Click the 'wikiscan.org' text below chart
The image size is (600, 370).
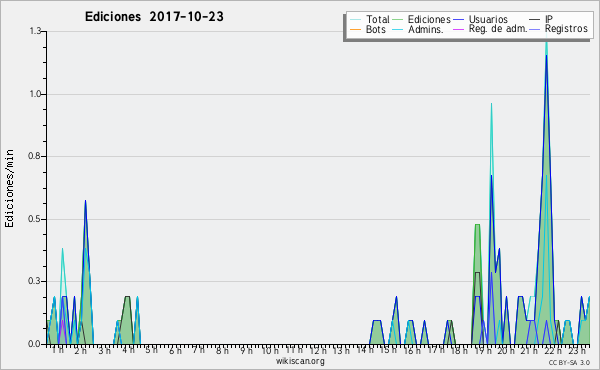pyautogui.click(x=300, y=361)
